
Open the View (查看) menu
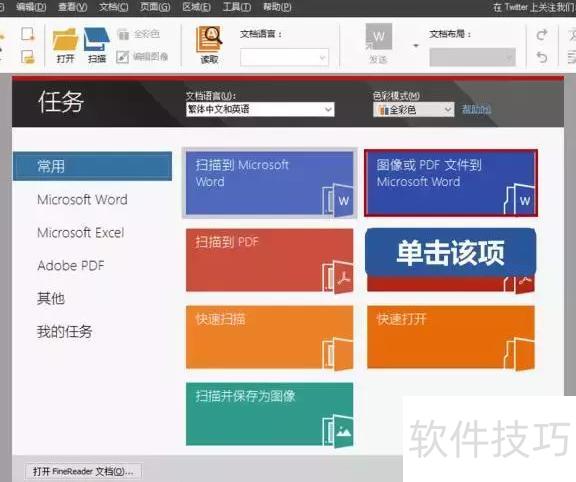(72, 7)
